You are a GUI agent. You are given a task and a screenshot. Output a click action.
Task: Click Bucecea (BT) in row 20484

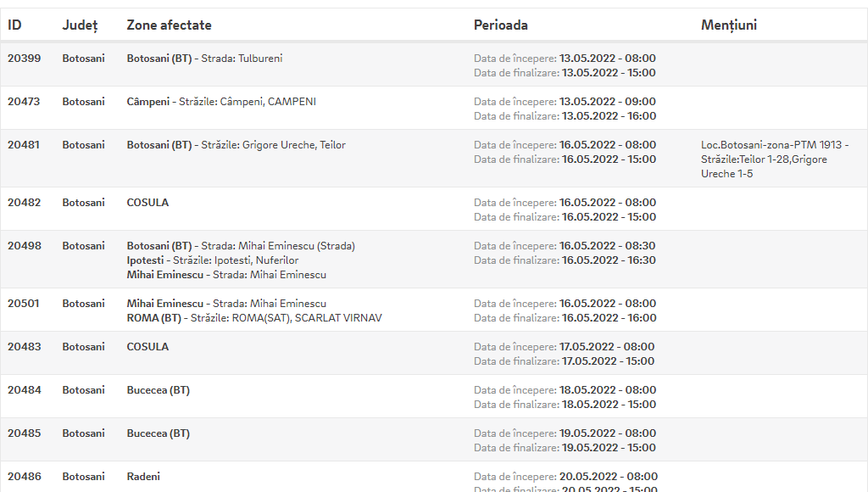(158, 390)
